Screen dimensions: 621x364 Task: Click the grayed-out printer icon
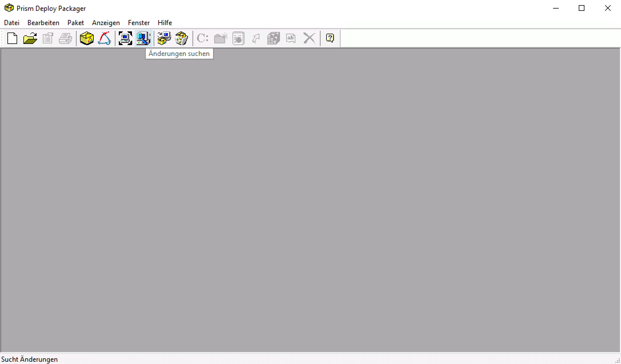(x=65, y=38)
